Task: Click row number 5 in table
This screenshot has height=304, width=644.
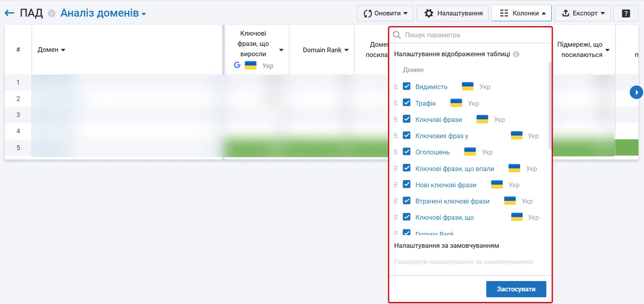Action: pos(18,148)
